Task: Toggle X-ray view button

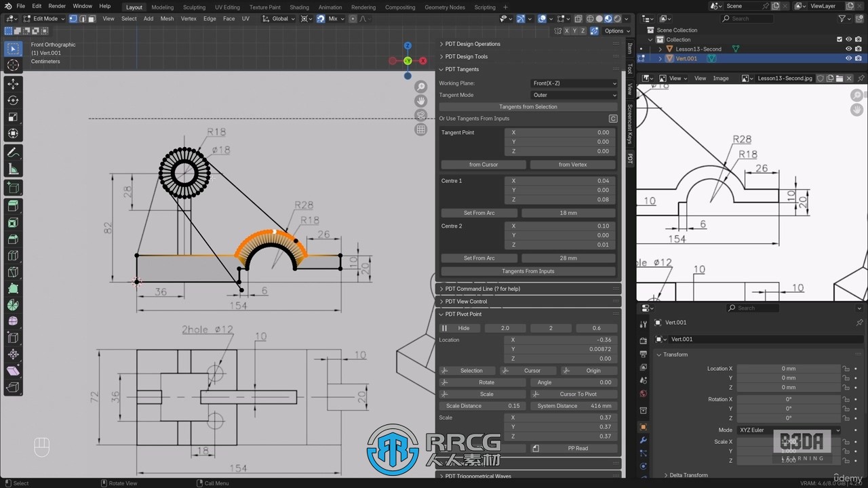Action: tap(578, 19)
